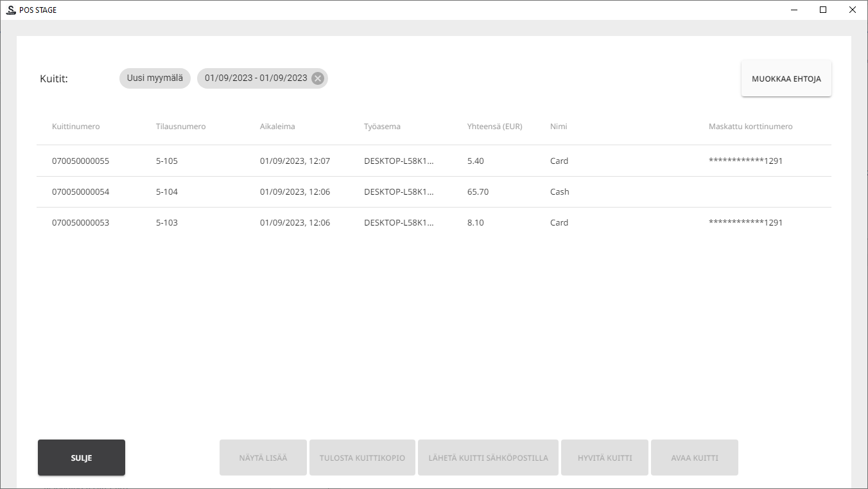Viewport: 868px width, 489px height.
Task: Click the POS STAGE app icon
Action: (10, 10)
